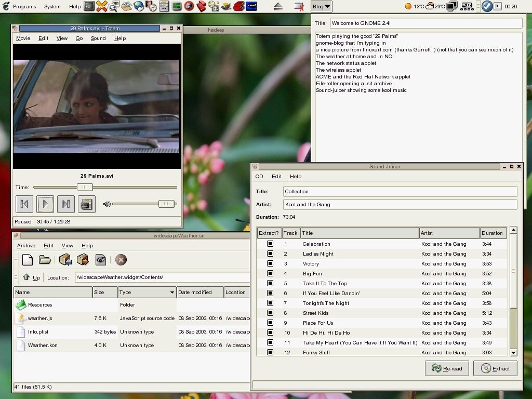Screen dimensions: 532x399
Task: Open Sound Juicer's window menu icon
Action: (x=255, y=166)
